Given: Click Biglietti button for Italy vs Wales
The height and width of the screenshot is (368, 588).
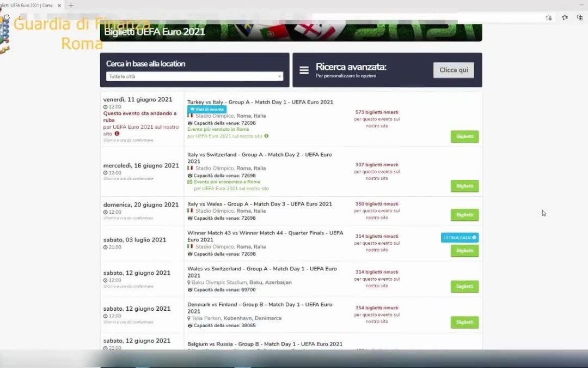Looking at the screenshot, I should [x=464, y=215].
